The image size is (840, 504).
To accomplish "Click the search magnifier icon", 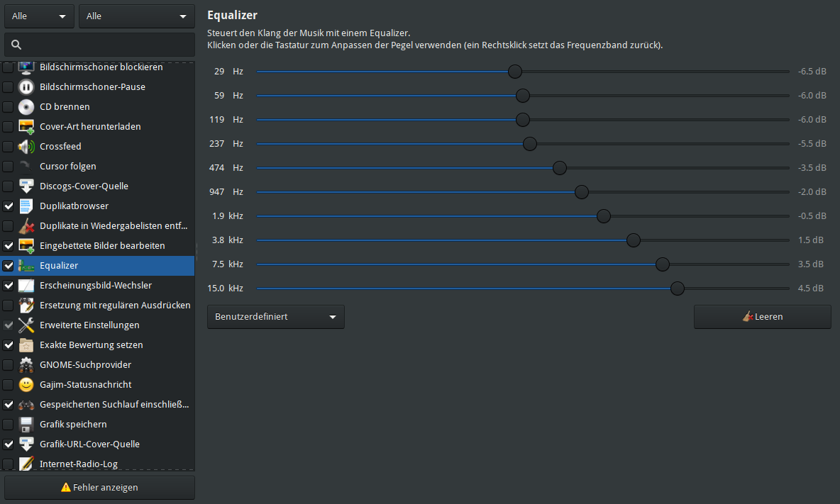I will [16, 45].
